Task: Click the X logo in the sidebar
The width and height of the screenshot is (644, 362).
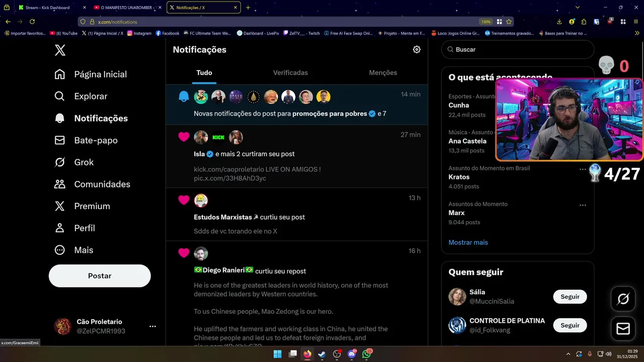Action: [60, 50]
